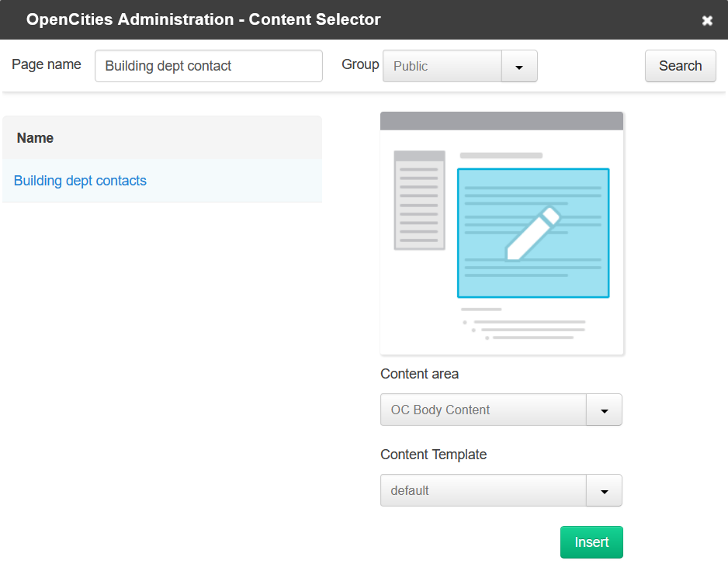
Task: Click the Page name label
Action: [46, 64]
